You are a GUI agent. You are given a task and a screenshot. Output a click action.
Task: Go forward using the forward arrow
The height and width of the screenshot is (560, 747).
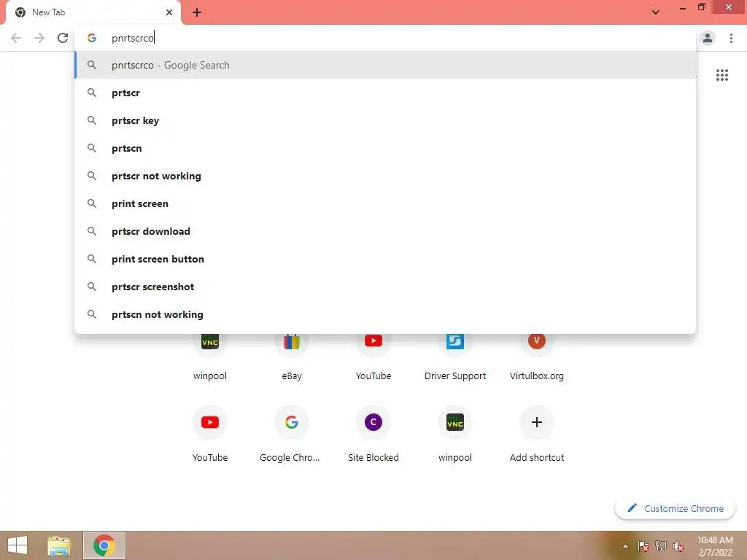(x=39, y=38)
